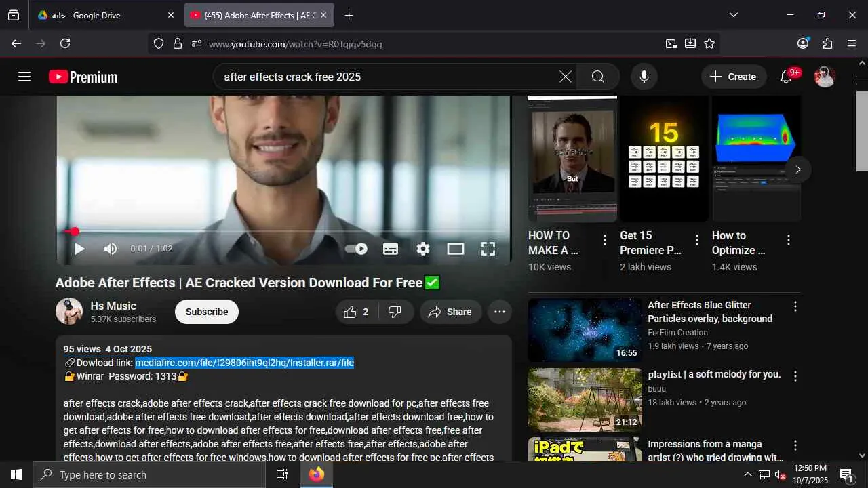The image size is (868, 488).
Task: Open the Windows Start menu
Action: (16, 474)
